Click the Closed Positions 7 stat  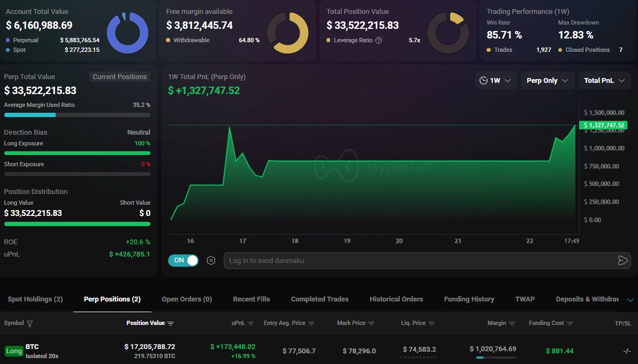coord(590,50)
